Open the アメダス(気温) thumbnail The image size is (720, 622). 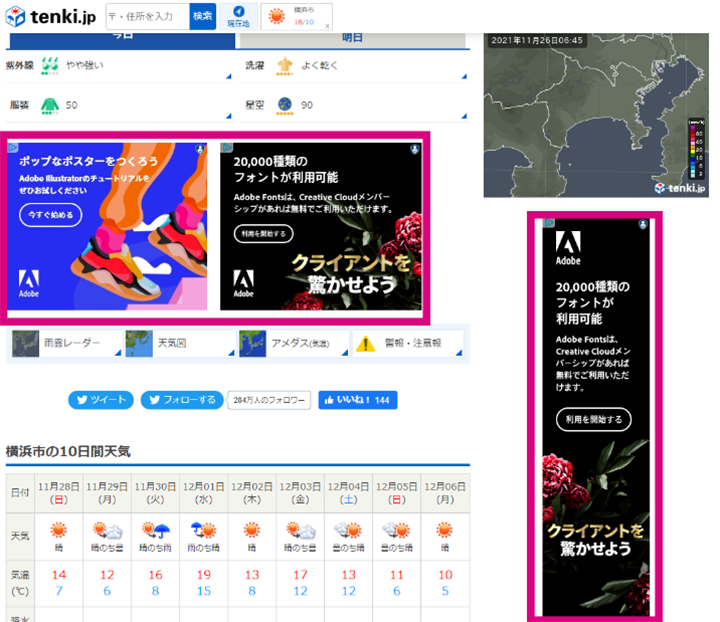click(253, 343)
